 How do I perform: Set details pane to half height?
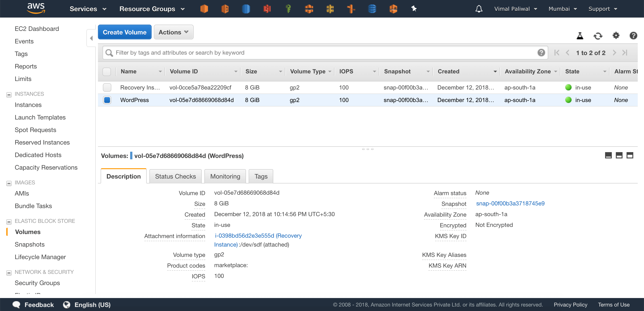coord(619,155)
